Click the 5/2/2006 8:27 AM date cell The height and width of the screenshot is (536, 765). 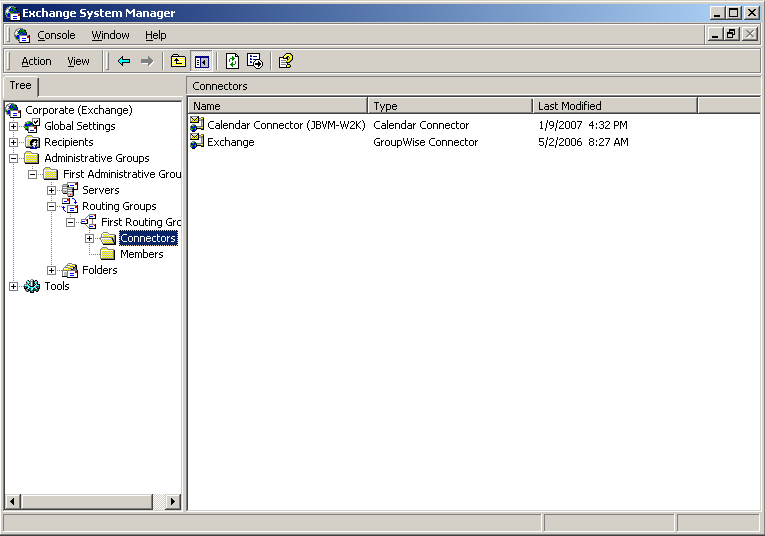[x=583, y=142]
